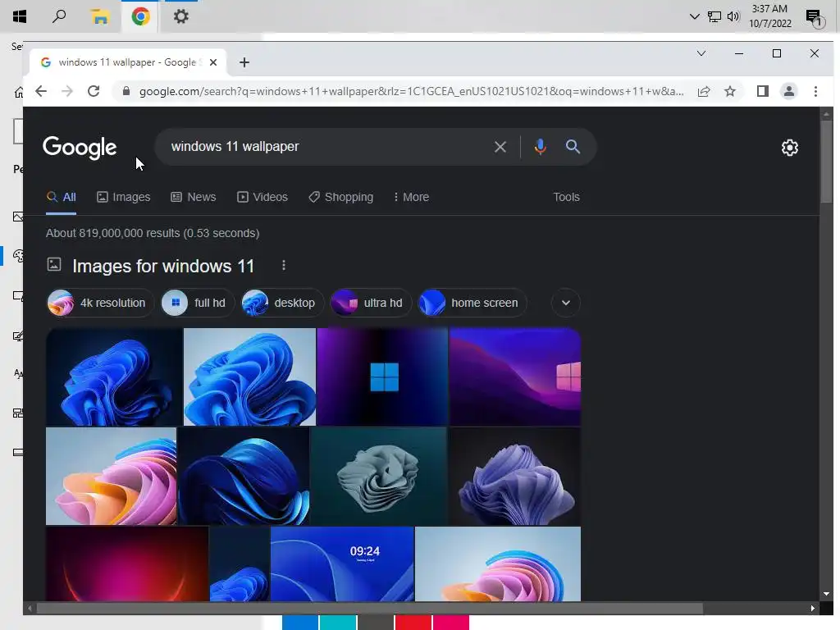Open the network status tray icon
840x630 pixels.
point(714,16)
